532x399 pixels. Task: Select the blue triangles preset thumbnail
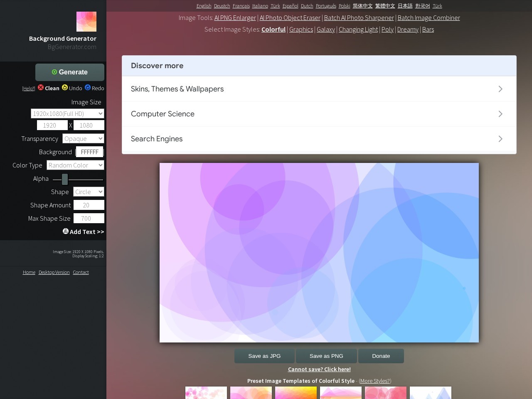(431, 393)
